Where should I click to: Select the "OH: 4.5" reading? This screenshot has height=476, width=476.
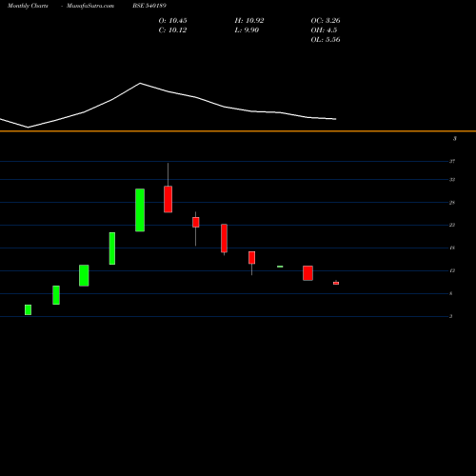pos(324,30)
